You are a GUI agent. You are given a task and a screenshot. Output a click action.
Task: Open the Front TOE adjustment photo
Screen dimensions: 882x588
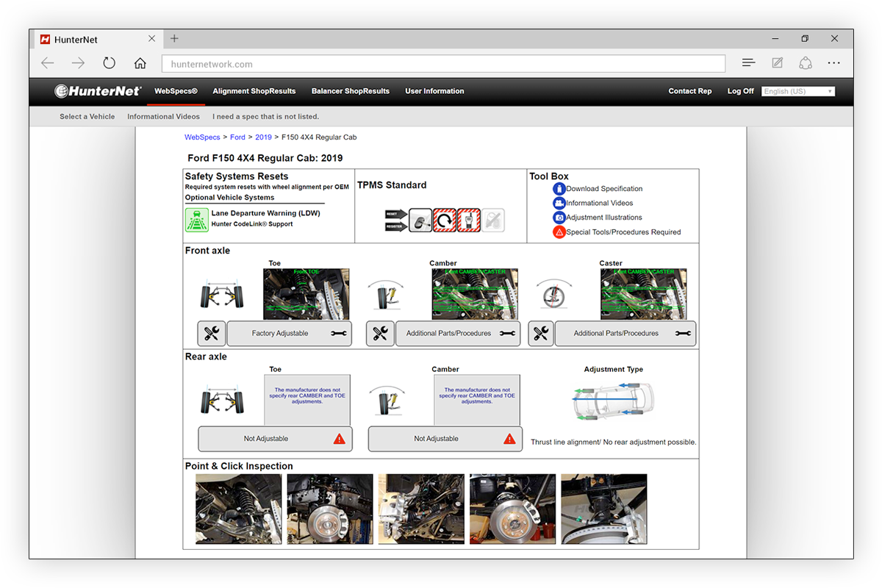[306, 294]
